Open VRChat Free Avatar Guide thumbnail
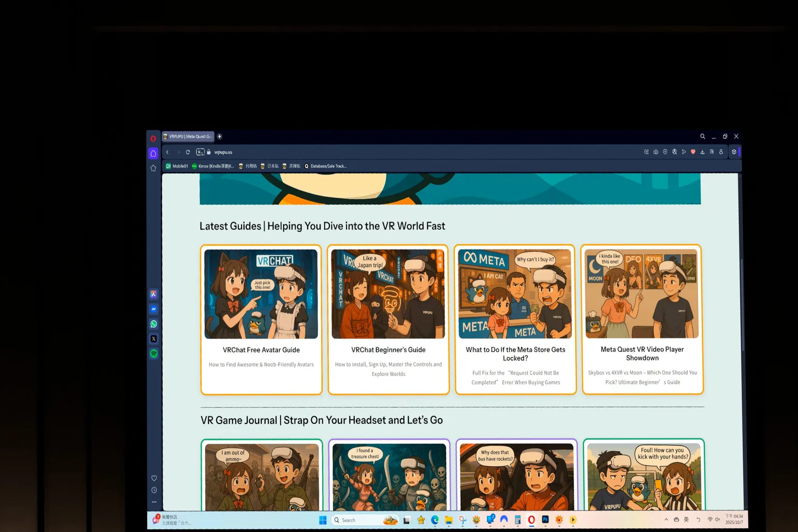Screen dimensions: 798x532 (x=261, y=294)
